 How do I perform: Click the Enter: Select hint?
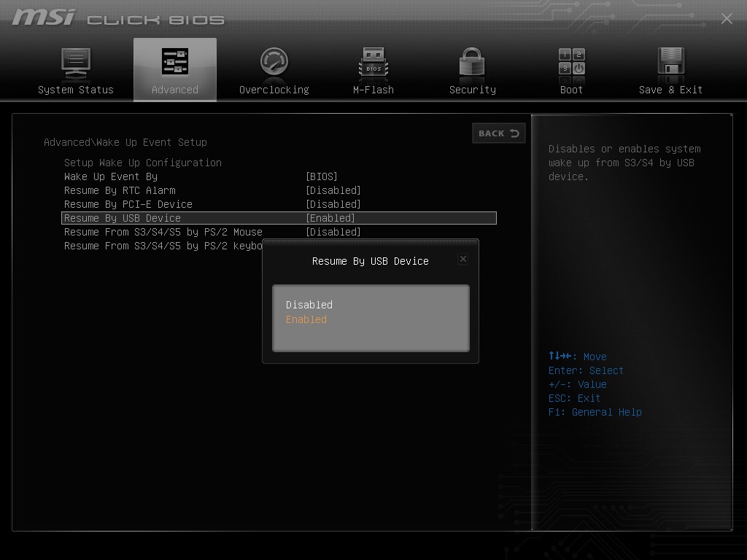(586, 370)
